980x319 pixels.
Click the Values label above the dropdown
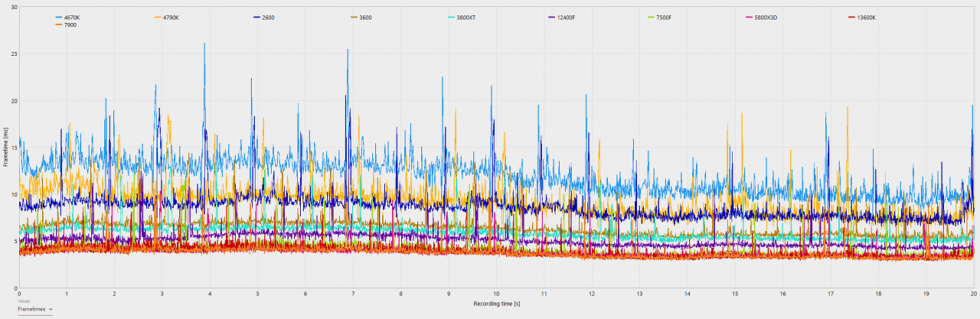point(23,301)
